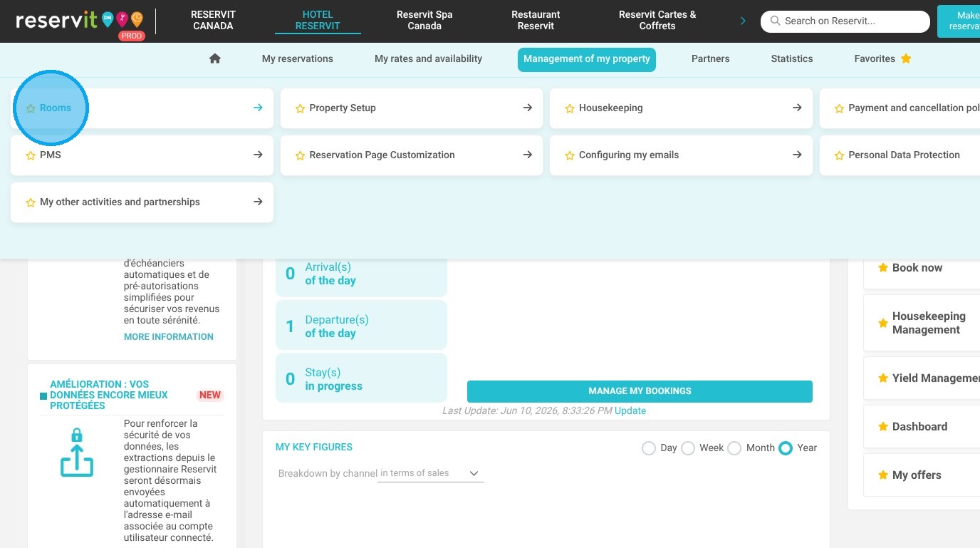
Task: Click the data upload lock icon
Action: tap(77, 453)
